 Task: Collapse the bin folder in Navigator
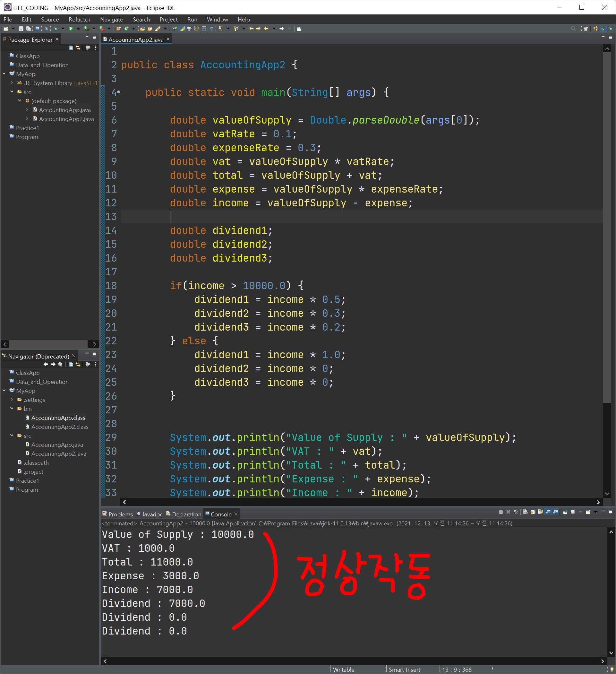(12, 409)
